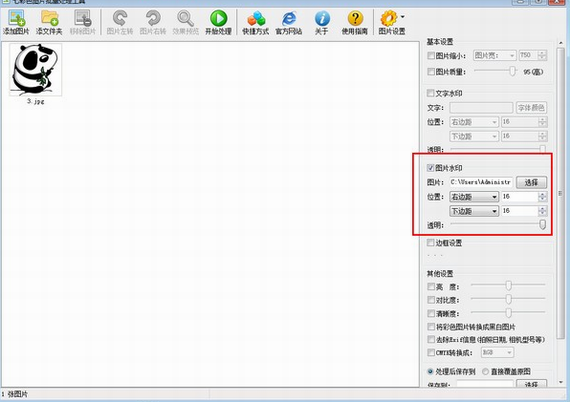Open the 图片设置 gear settings icon
The image size is (570, 402).
click(x=389, y=18)
